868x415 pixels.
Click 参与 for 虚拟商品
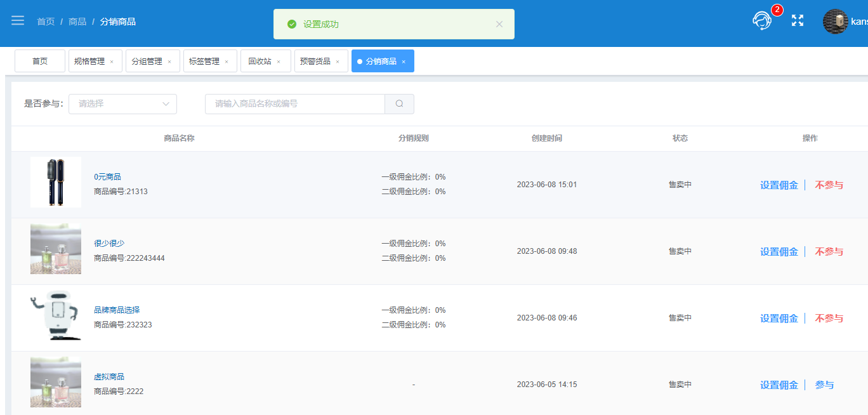point(824,385)
